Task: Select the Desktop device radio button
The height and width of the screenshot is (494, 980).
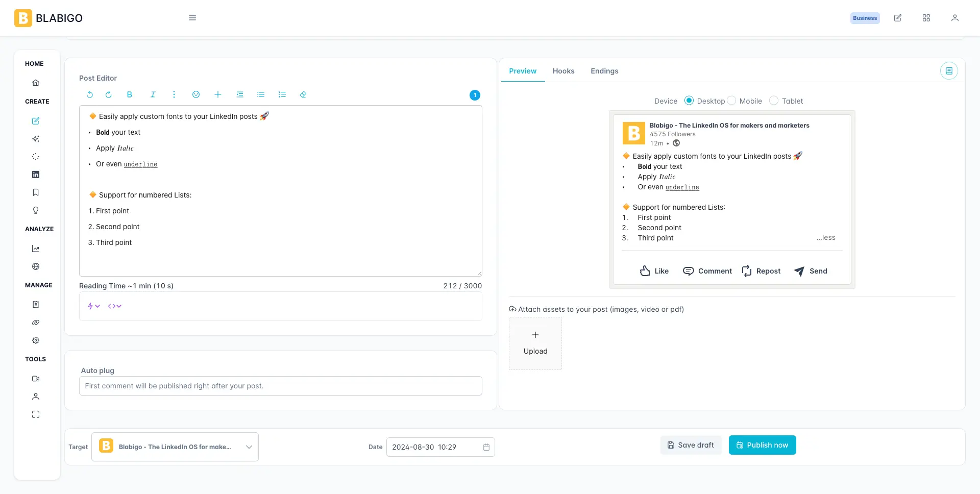Action: click(689, 101)
